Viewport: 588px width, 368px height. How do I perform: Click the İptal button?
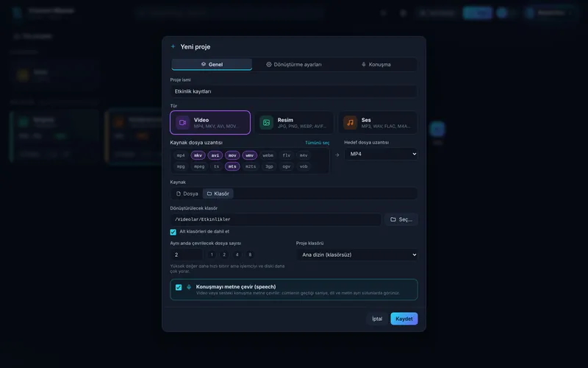pyautogui.click(x=377, y=319)
